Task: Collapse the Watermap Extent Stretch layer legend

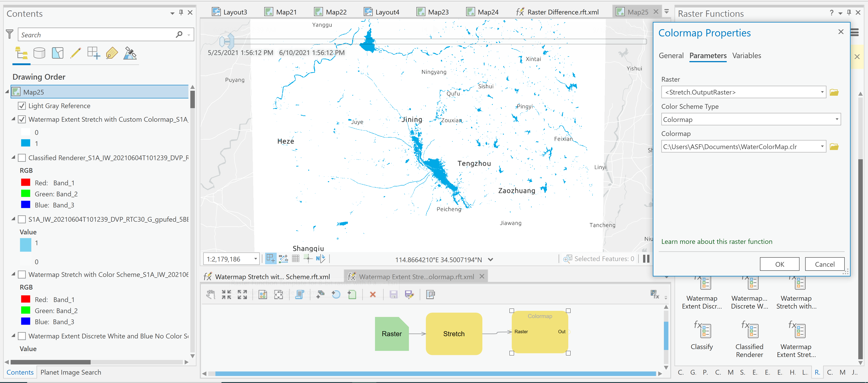Action: tap(14, 119)
